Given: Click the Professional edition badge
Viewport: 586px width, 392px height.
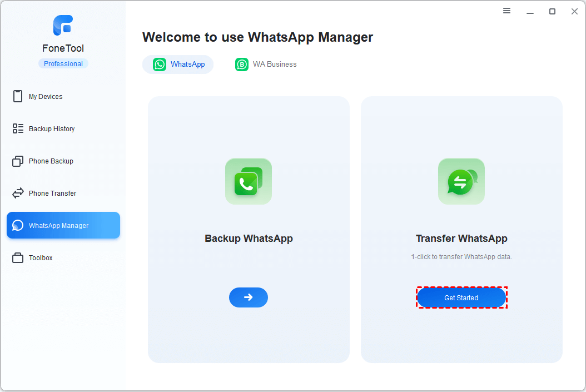Looking at the screenshot, I should pos(63,64).
